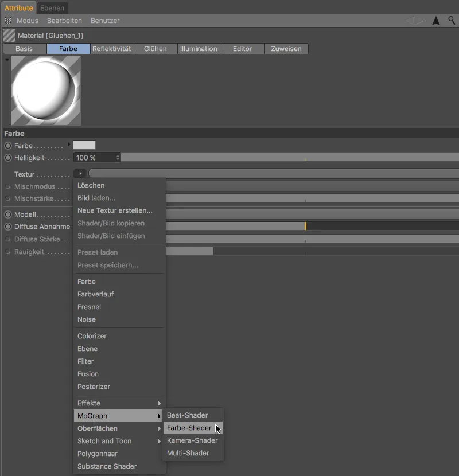The image size is (459, 476).
Task: Open the Modus menu
Action: coord(28,21)
